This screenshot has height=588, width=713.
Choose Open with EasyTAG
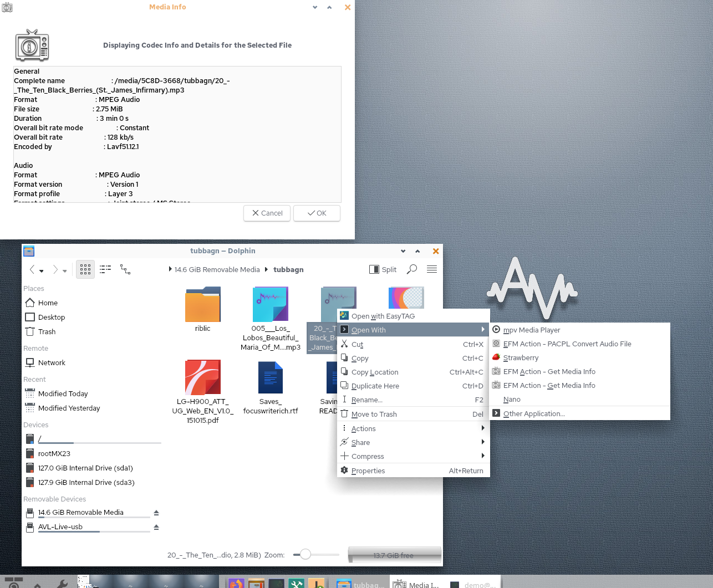pyautogui.click(x=413, y=316)
